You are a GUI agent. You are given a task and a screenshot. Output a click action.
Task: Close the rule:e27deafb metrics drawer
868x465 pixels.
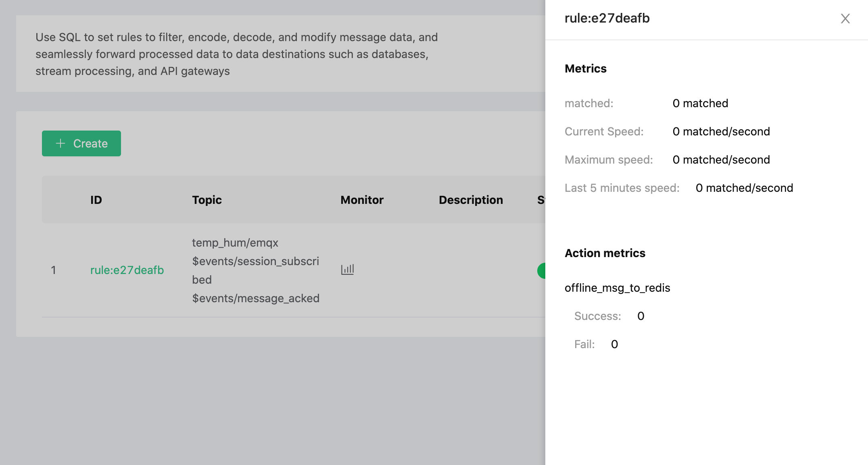845,19
